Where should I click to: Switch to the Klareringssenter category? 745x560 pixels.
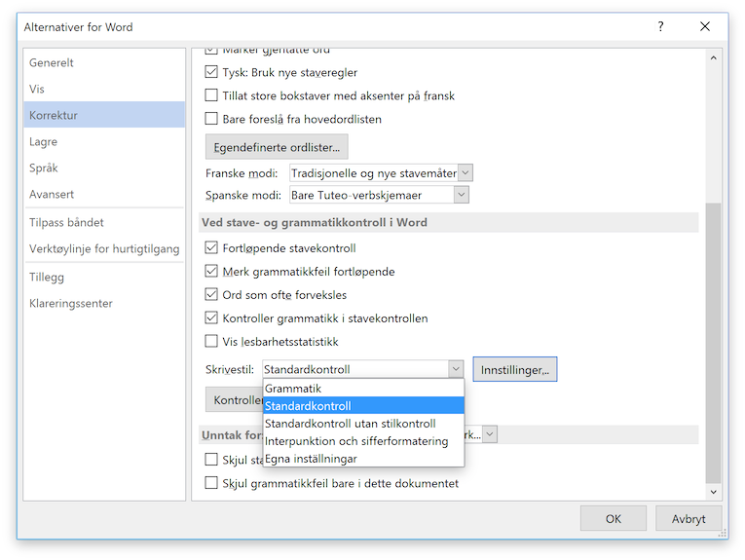pyautogui.click(x=71, y=304)
